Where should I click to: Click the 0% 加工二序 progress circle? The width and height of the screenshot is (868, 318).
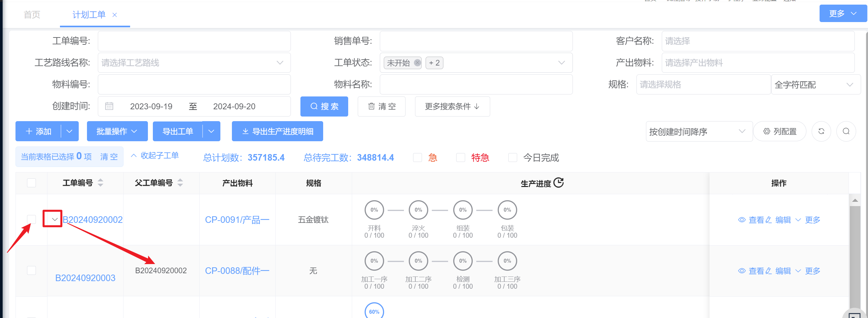(x=418, y=261)
